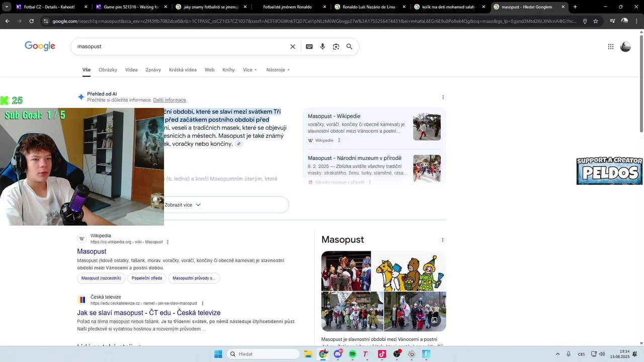
Task: Click the location pin icon in address bar
Action: pyautogui.click(x=585, y=21)
